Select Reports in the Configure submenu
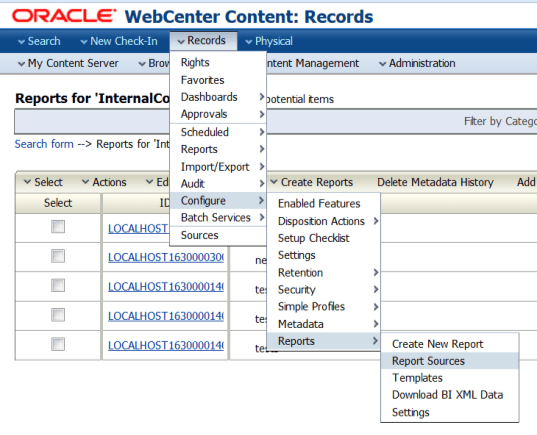 coord(324,341)
